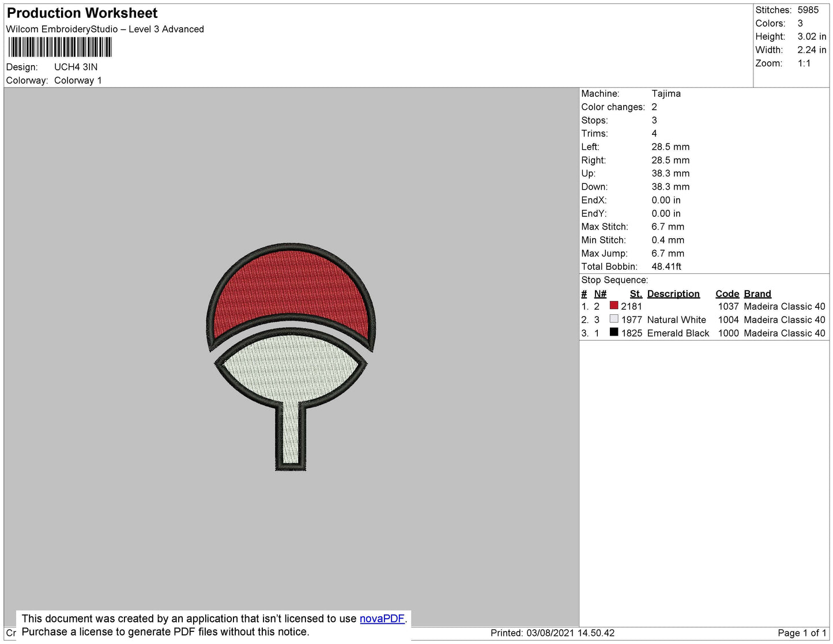
Task: Click the Up label
Action: pos(588,174)
